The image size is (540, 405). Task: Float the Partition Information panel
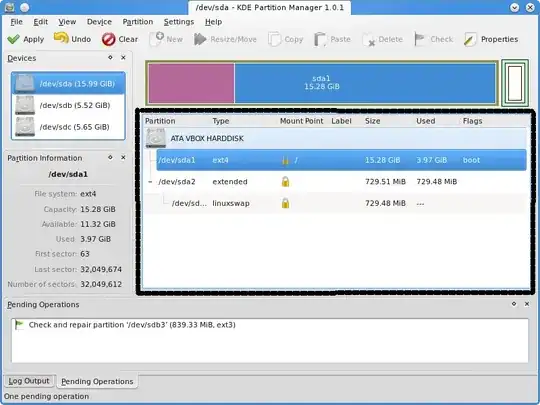[x=110, y=157]
